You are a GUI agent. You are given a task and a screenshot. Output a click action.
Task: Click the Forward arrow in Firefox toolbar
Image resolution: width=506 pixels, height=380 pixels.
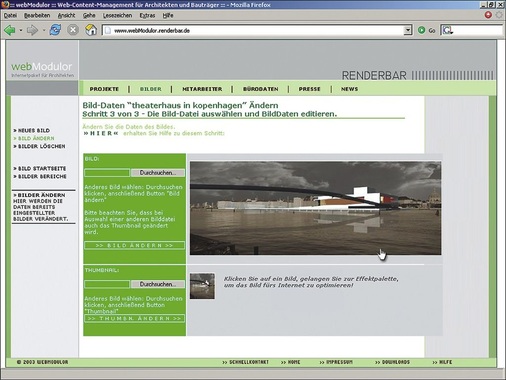pyautogui.click(x=32, y=30)
